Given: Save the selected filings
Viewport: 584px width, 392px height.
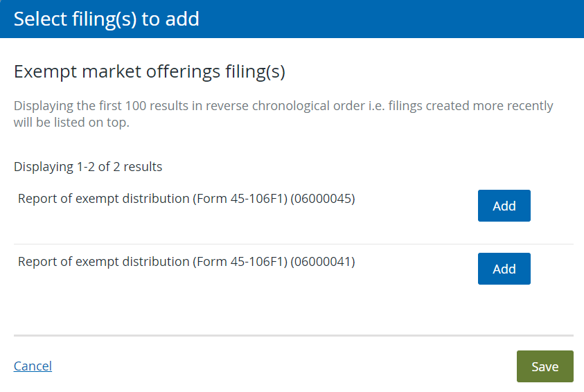Looking at the screenshot, I should [545, 366].
